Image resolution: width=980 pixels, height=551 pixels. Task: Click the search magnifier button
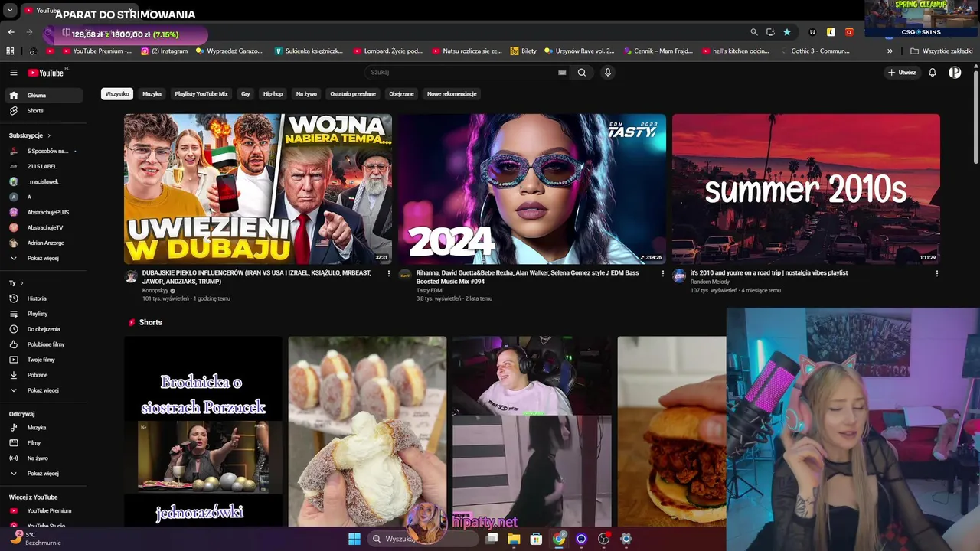(582, 73)
